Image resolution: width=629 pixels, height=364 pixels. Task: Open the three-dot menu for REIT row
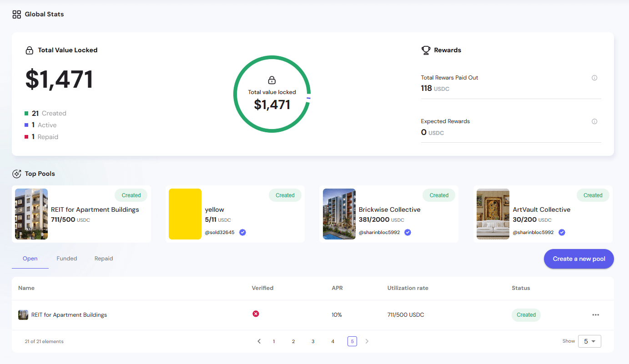click(595, 315)
